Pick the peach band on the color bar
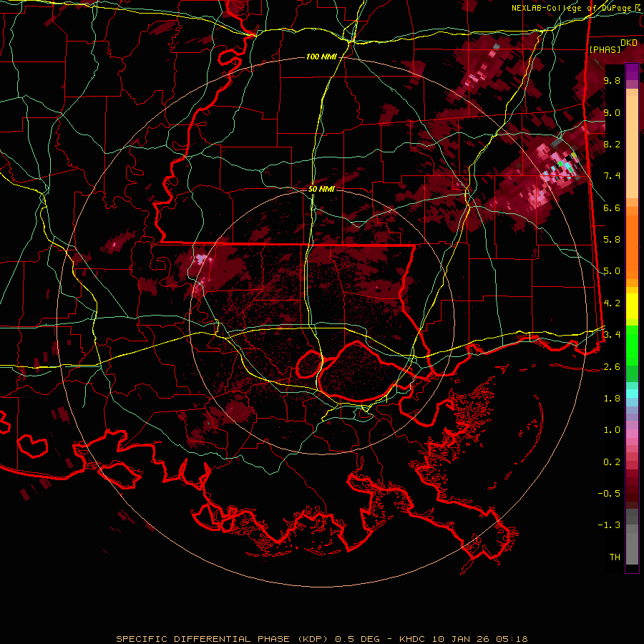Viewport: 644px width, 644px height. tap(632, 147)
